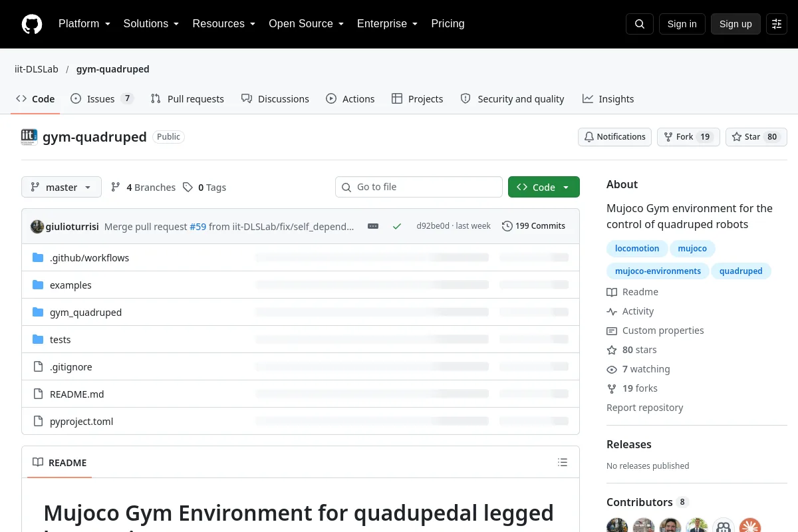
Task: Open the green Code dropdown
Action: tap(544, 187)
